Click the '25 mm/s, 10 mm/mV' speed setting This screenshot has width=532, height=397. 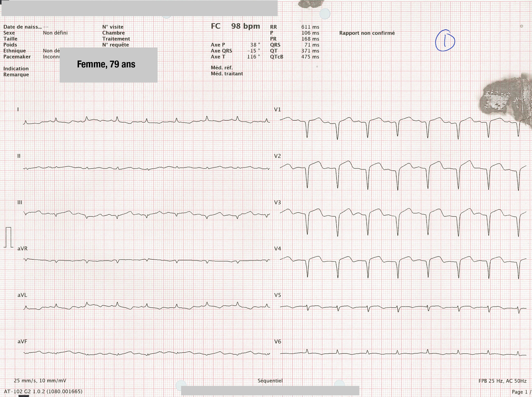pos(40,381)
